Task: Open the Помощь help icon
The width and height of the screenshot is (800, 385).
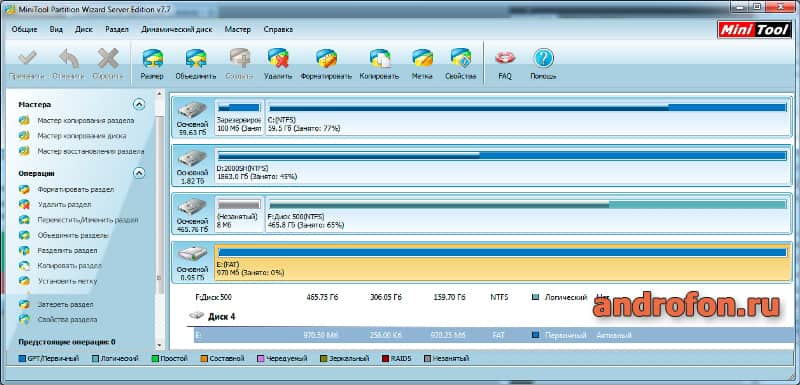Action: coord(543,58)
